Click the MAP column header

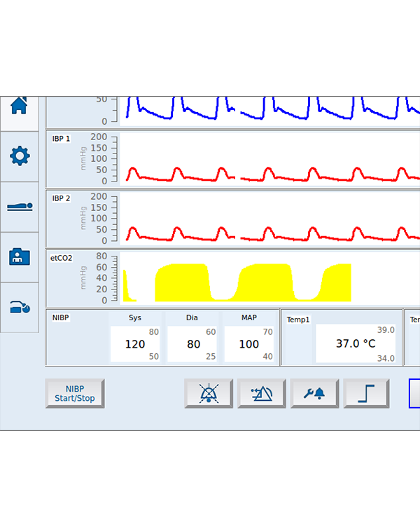pyautogui.click(x=249, y=317)
